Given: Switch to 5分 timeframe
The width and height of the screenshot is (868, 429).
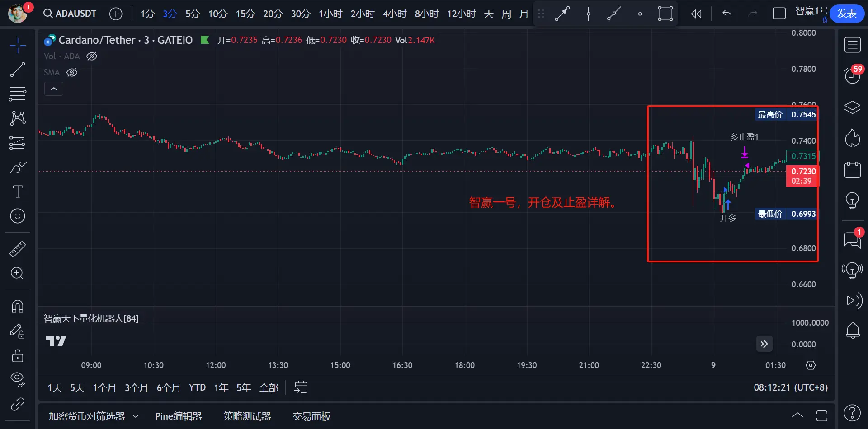Looking at the screenshot, I should click(193, 14).
